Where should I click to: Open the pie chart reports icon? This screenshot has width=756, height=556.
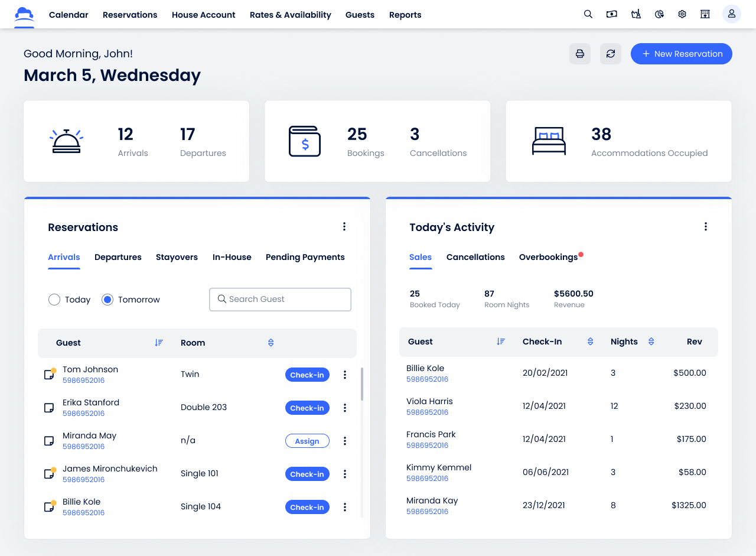point(659,14)
